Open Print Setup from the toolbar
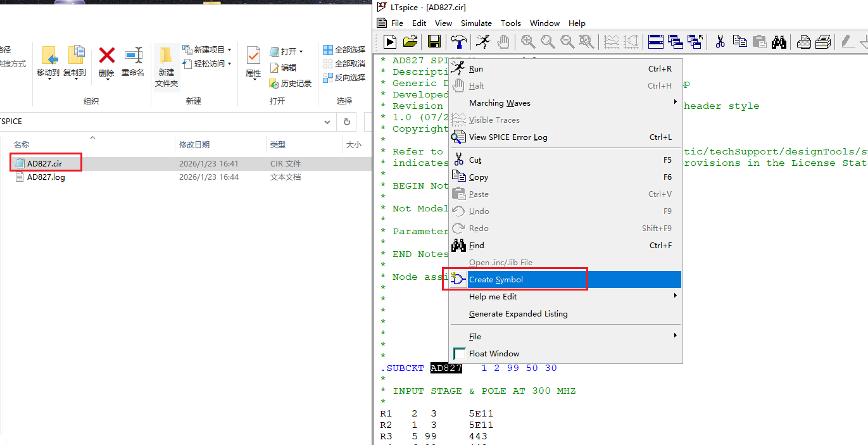868x445 pixels. click(x=803, y=42)
